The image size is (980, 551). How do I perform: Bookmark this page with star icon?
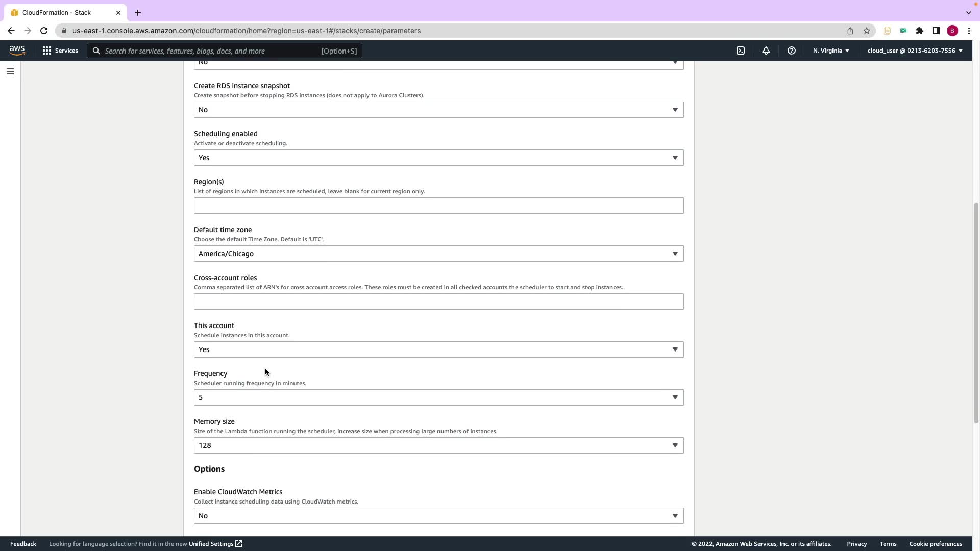coord(867,31)
